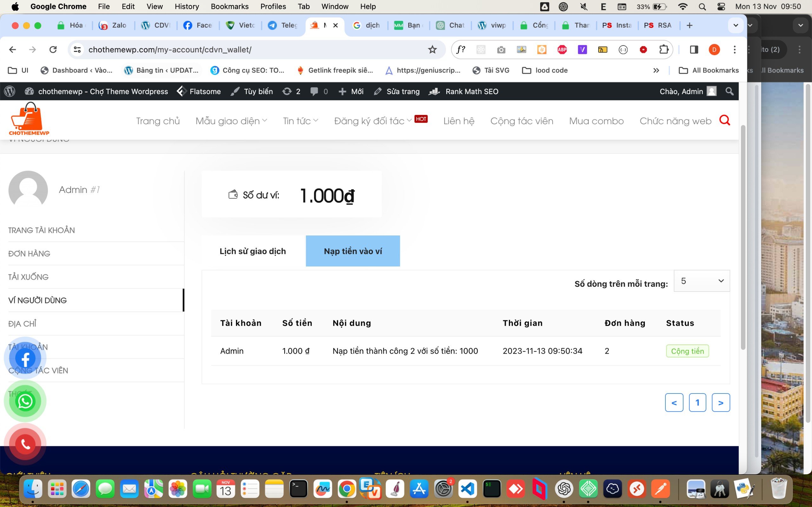
Task: Go to next page with > button
Action: coord(720,402)
